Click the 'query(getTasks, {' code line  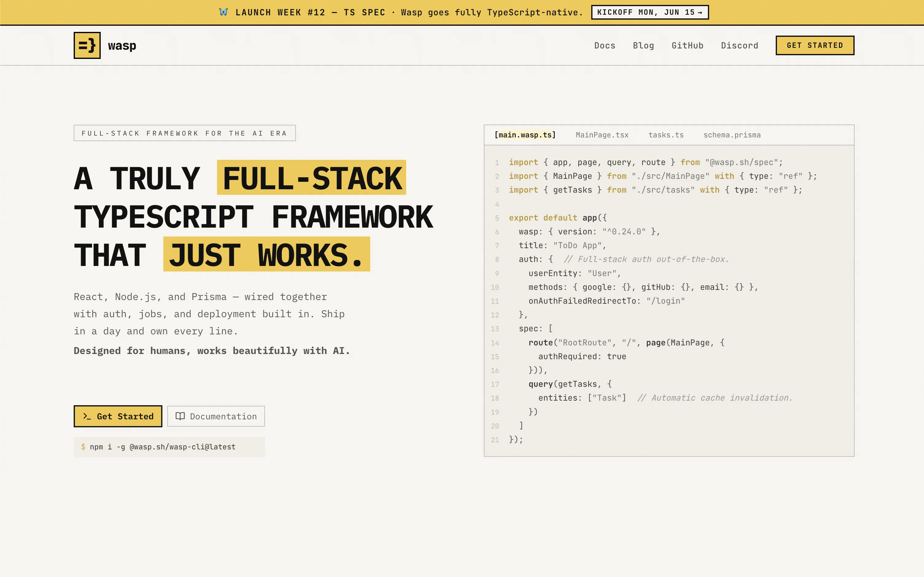click(570, 384)
